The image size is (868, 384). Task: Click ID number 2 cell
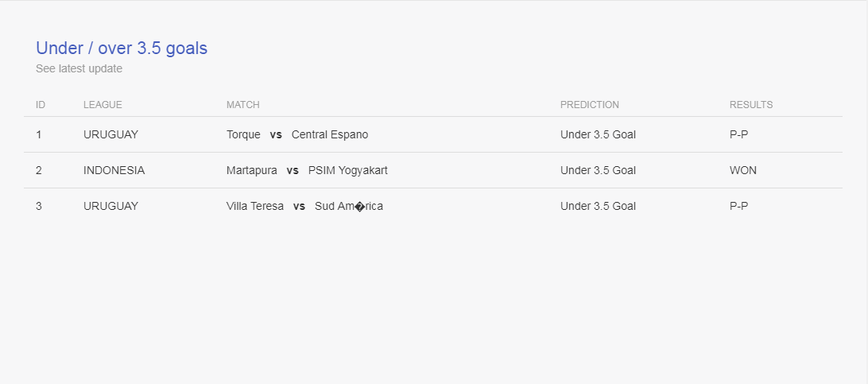pos(39,170)
